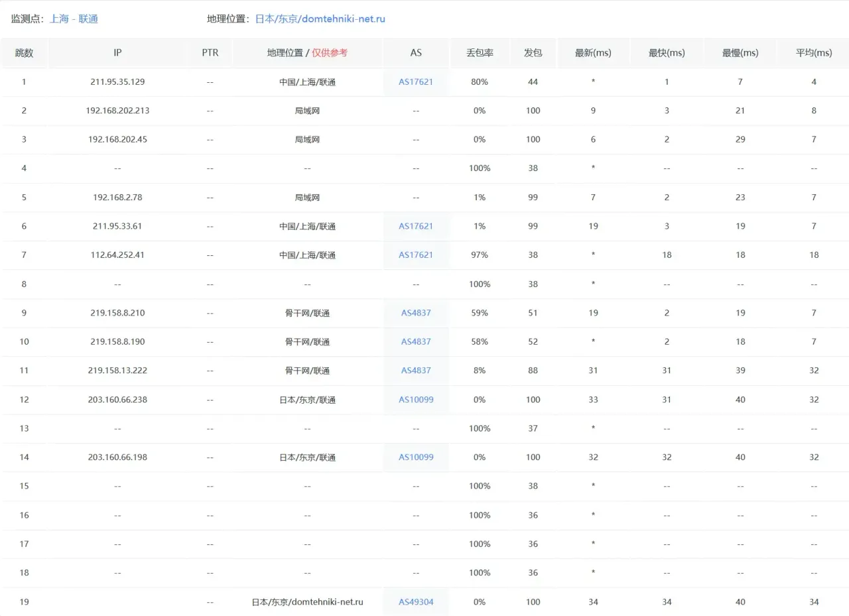Open AS17621 link for 112.64.252.41
The height and width of the screenshot is (616, 849).
(416, 255)
